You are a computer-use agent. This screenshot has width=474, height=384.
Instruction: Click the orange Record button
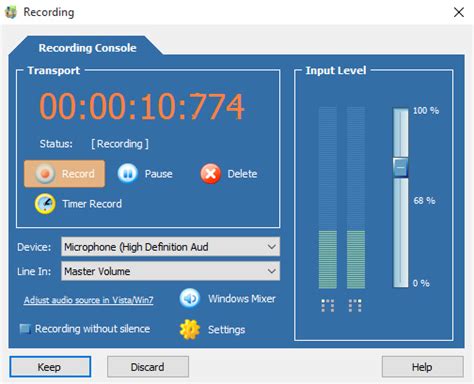(x=64, y=174)
